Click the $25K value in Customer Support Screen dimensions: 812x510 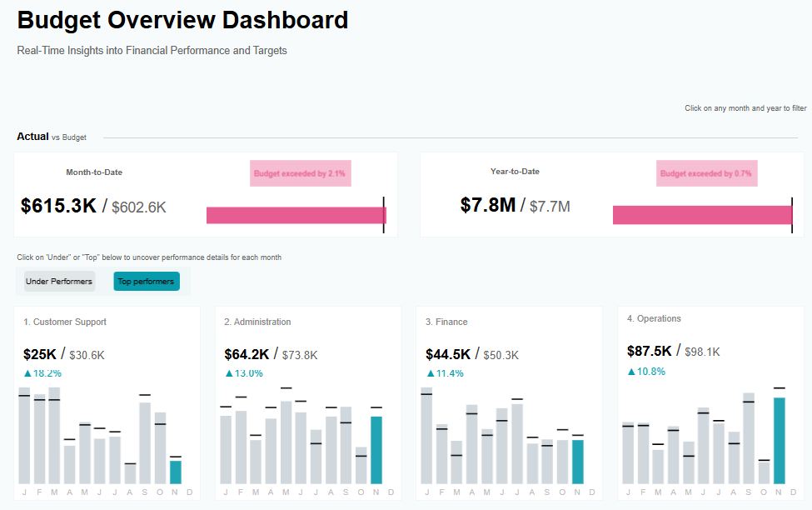point(40,354)
